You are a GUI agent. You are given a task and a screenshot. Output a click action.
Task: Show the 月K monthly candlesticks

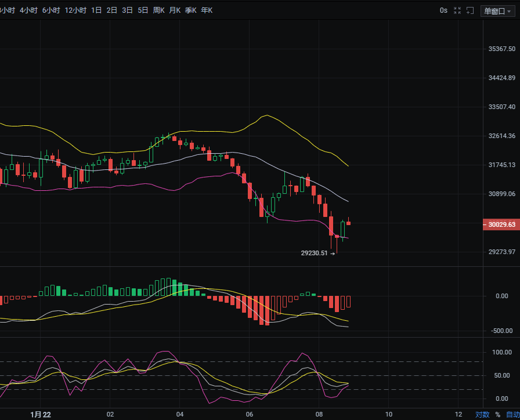pyautogui.click(x=175, y=10)
